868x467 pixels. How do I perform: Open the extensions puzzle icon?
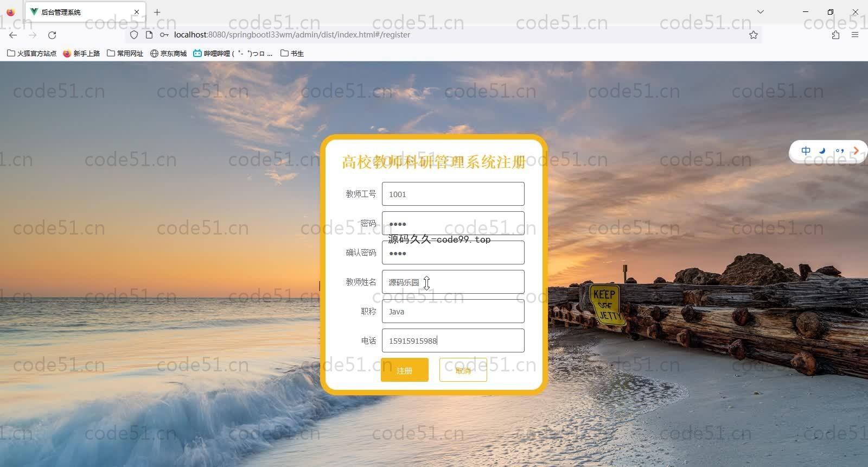click(x=835, y=35)
